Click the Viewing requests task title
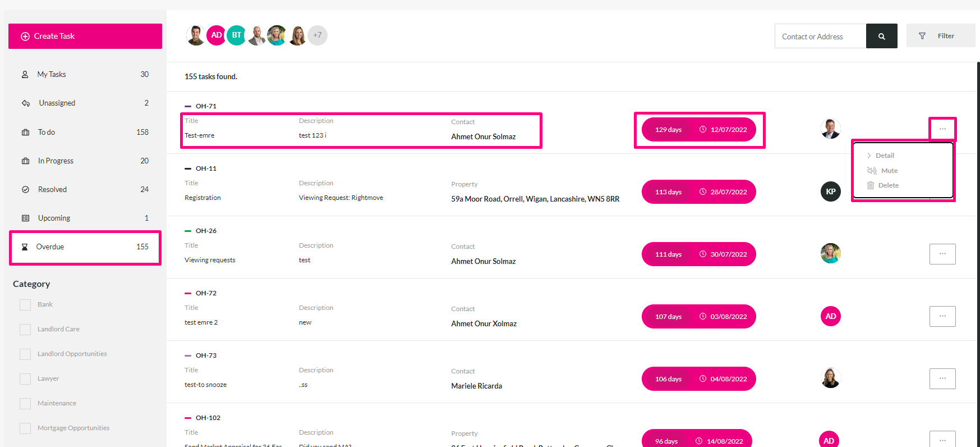Viewport: 980px width, 447px height. [x=210, y=260]
